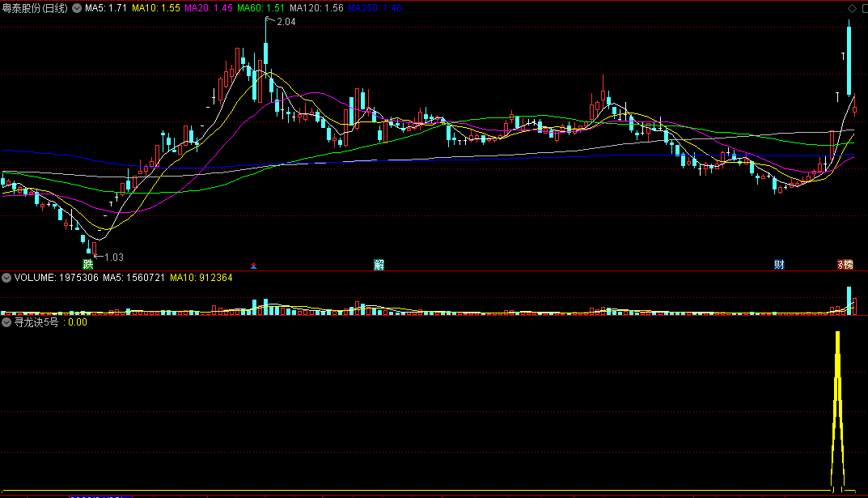Image resolution: width=868 pixels, height=498 pixels.
Task: Expand the VOLUME indicator settings arrow
Action: click(6, 278)
